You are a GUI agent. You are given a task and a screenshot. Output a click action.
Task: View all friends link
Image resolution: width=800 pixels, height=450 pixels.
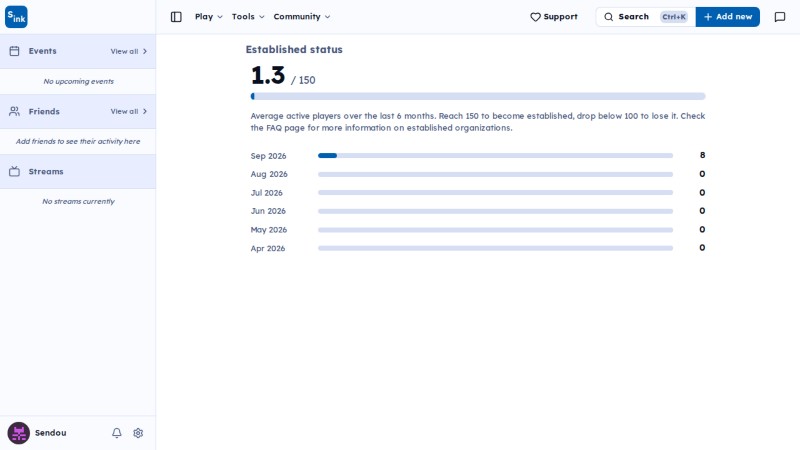click(129, 111)
